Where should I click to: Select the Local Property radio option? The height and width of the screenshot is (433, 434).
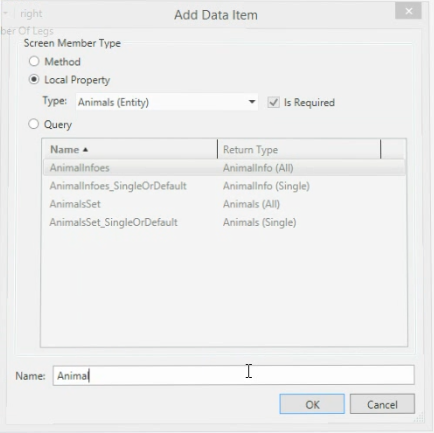coord(34,80)
